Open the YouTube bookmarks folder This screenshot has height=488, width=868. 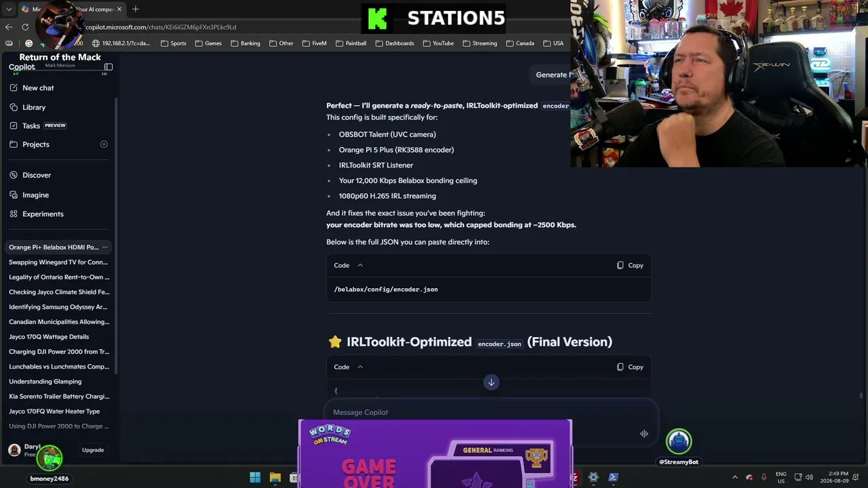[x=438, y=43]
